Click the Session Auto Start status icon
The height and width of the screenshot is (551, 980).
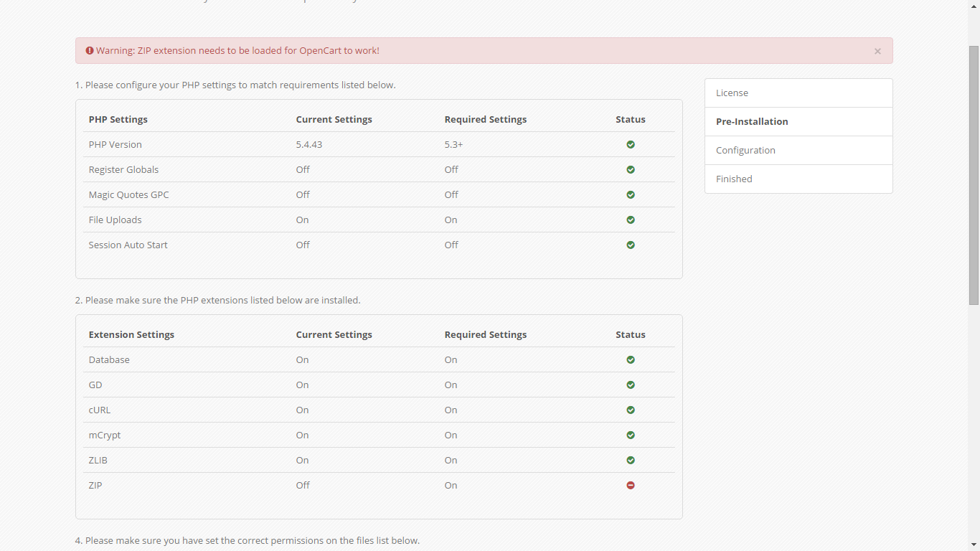pyautogui.click(x=631, y=245)
